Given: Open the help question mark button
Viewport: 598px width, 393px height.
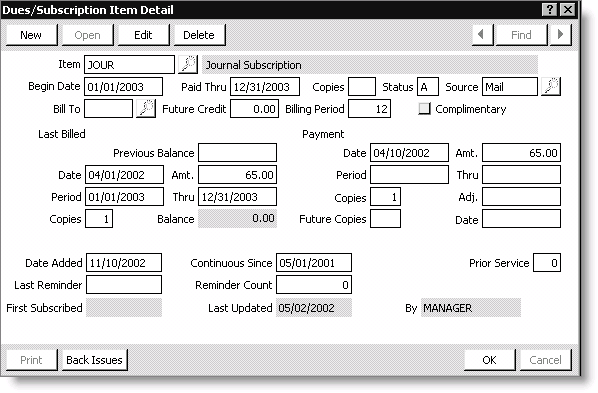Looking at the screenshot, I should click(x=550, y=10).
